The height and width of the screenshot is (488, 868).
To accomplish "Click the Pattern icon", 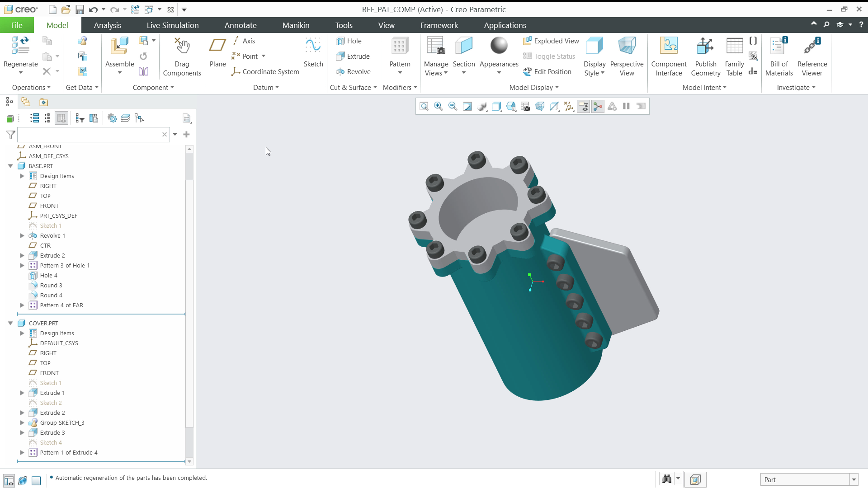I will (400, 46).
